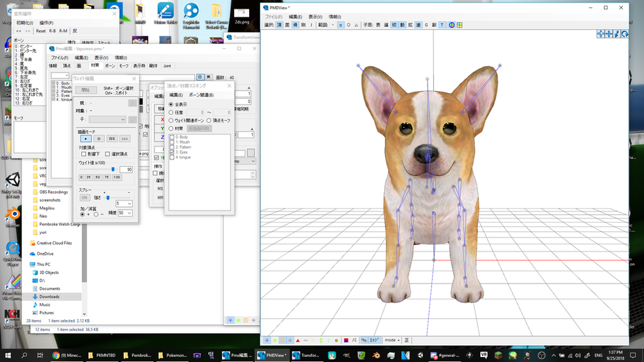Open the 編集(E) menu in masking dialog
This screenshot has width=644, height=362.
point(176,96)
